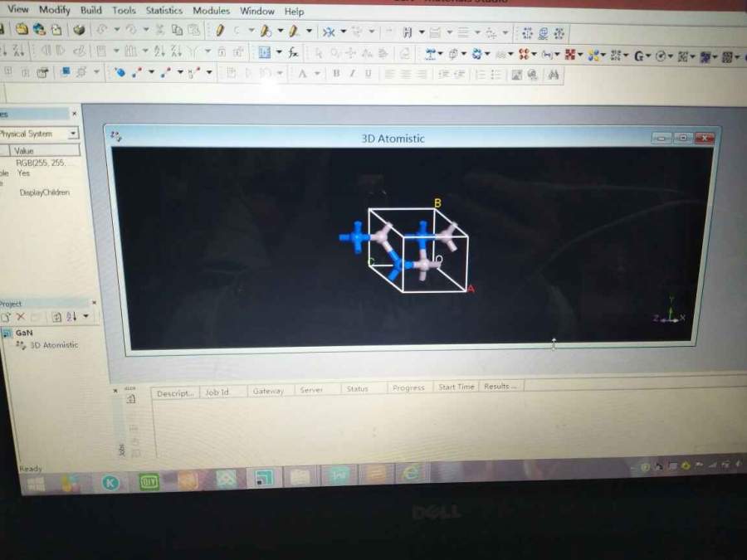This screenshot has height=560, width=747.
Task: Open the blue grid display dropdown arrow
Action: click(279, 52)
